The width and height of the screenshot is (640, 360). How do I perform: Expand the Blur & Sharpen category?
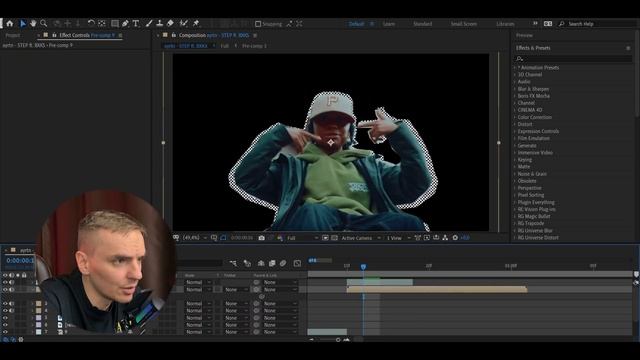(x=515, y=89)
